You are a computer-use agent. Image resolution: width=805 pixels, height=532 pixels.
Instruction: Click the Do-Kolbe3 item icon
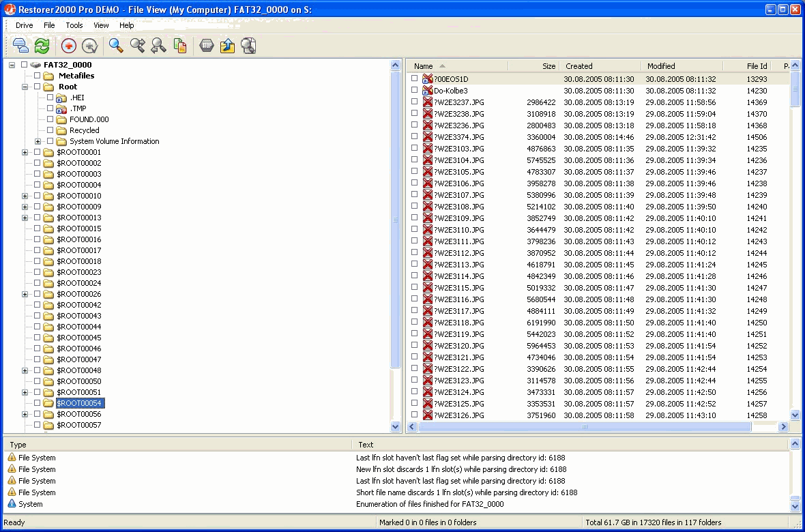click(427, 91)
